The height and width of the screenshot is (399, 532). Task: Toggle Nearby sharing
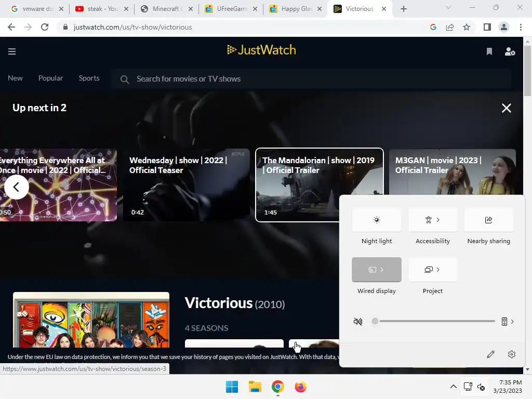click(x=488, y=220)
